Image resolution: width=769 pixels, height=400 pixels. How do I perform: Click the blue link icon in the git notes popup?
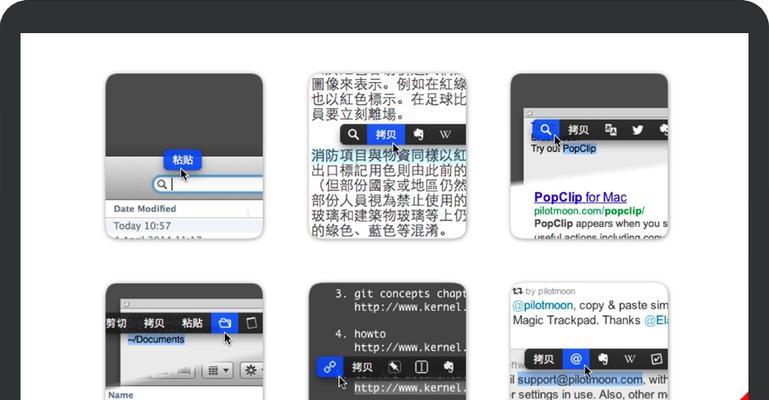(329, 366)
